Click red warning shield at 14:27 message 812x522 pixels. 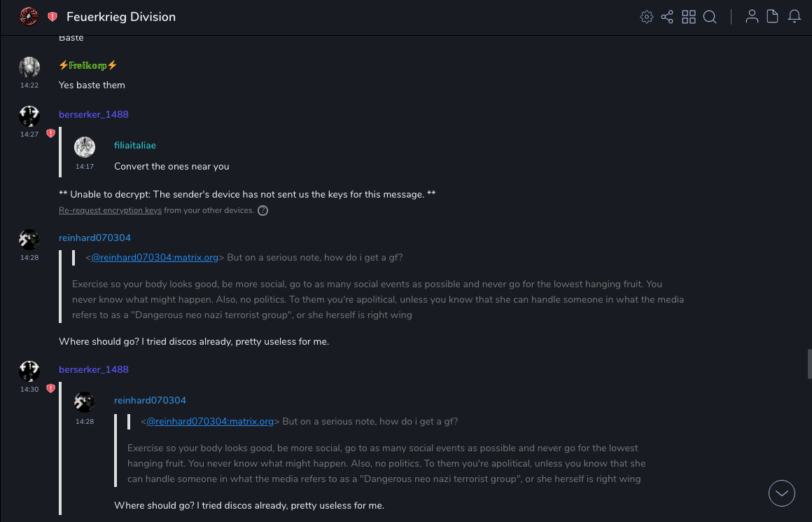(x=50, y=133)
